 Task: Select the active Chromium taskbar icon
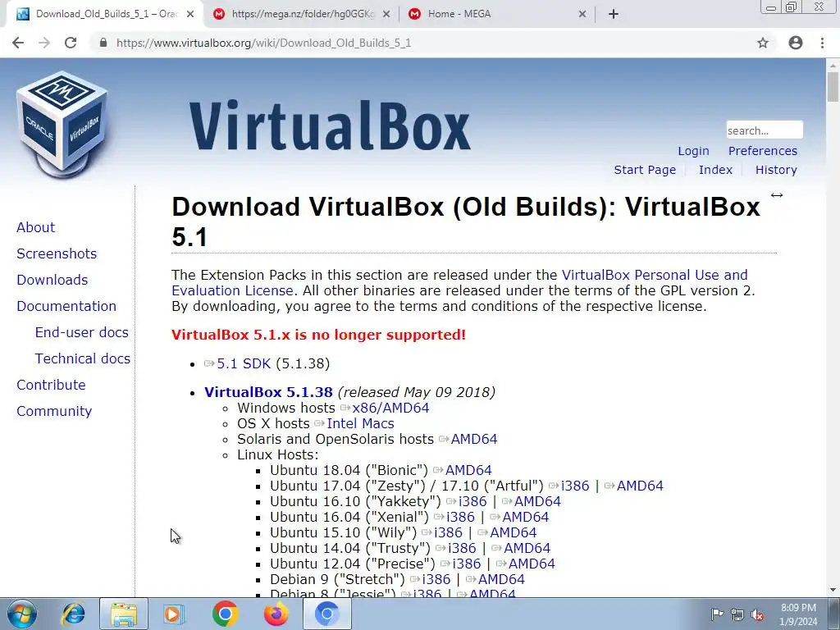326,614
